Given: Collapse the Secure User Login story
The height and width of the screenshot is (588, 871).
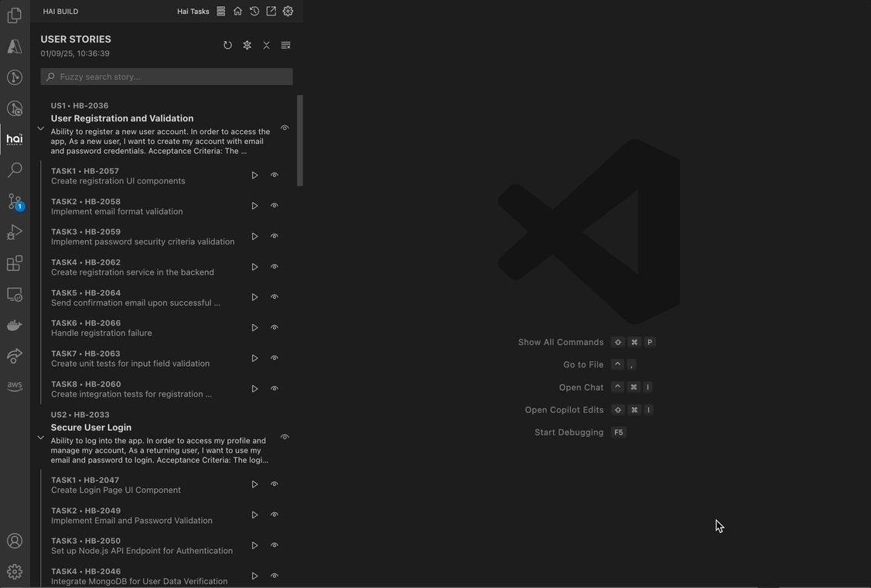Looking at the screenshot, I should click(x=40, y=436).
